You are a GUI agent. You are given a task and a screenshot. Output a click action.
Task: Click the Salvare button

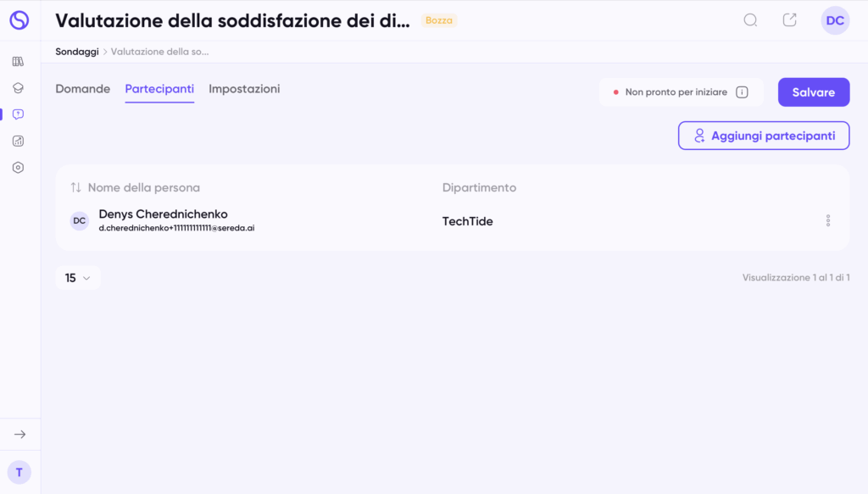[x=814, y=92]
